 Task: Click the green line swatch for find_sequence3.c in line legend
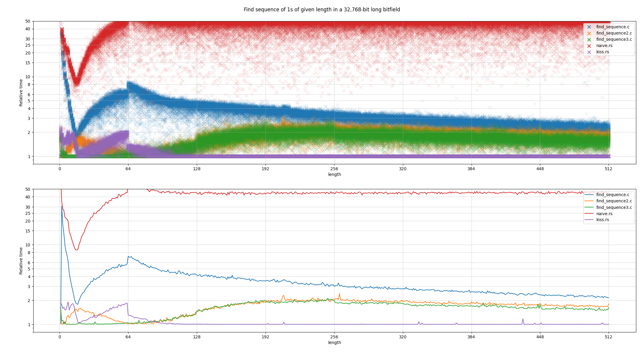click(x=589, y=207)
